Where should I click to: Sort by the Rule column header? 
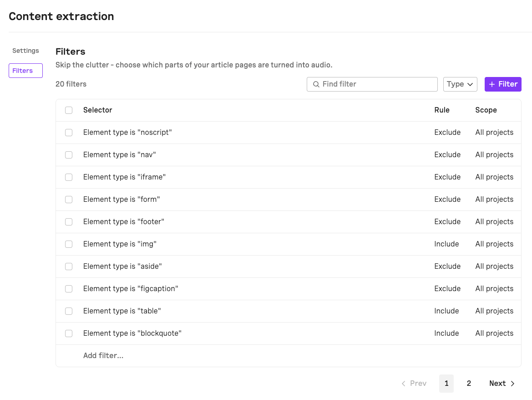pyautogui.click(x=442, y=110)
